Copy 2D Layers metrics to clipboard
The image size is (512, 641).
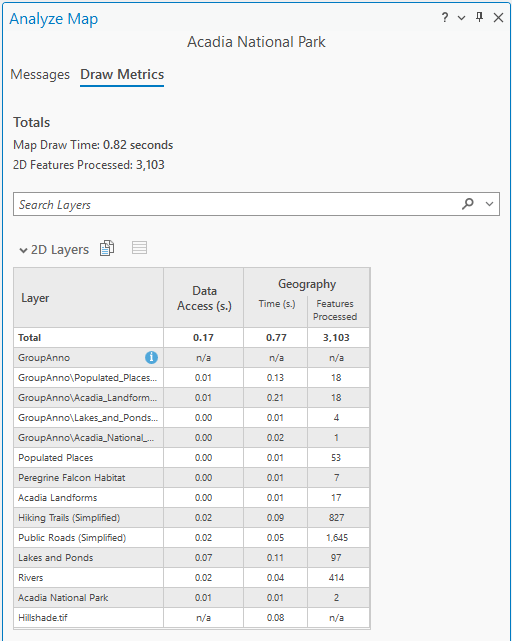click(x=107, y=248)
